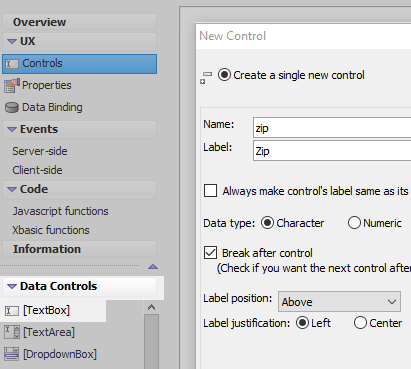Enable Always make control's label same checkbox
Image resolution: width=411 pixels, height=369 pixels.
pos(210,191)
